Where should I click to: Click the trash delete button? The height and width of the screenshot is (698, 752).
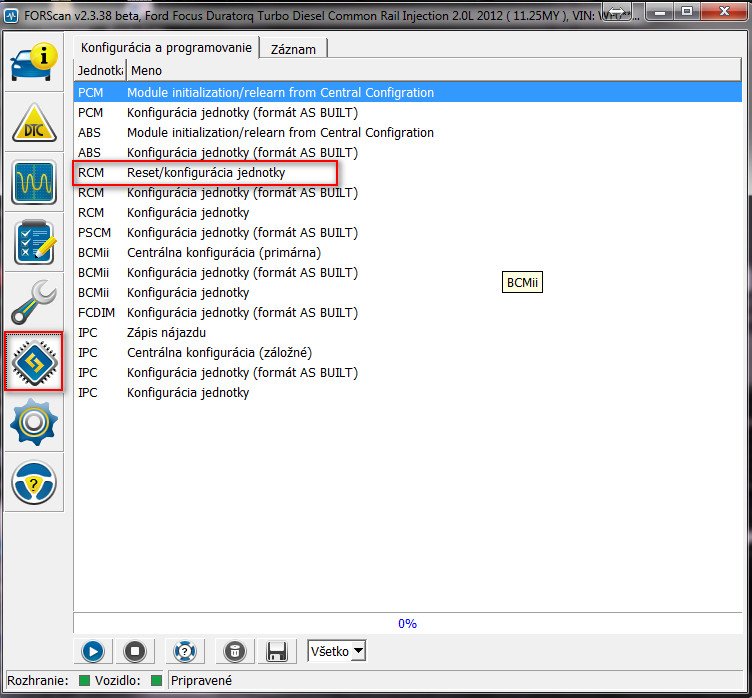(232, 652)
